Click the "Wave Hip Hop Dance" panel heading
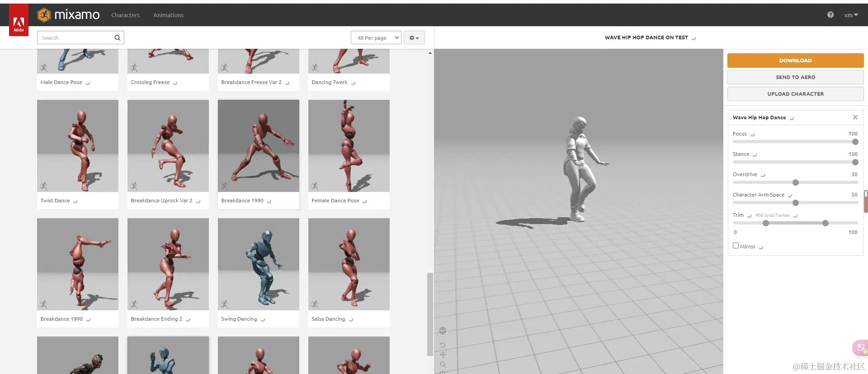Viewport: 868px width, 374px height. [759, 117]
